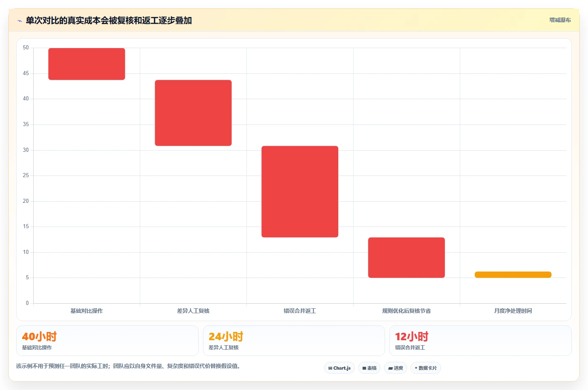This screenshot has height=390, width=588.
Task: Click the y-axis tick label 50
Action: point(26,48)
